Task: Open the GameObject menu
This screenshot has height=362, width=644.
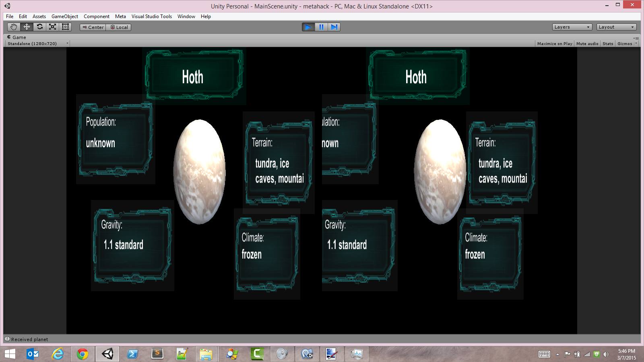Action: pyautogui.click(x=65, y=16)
